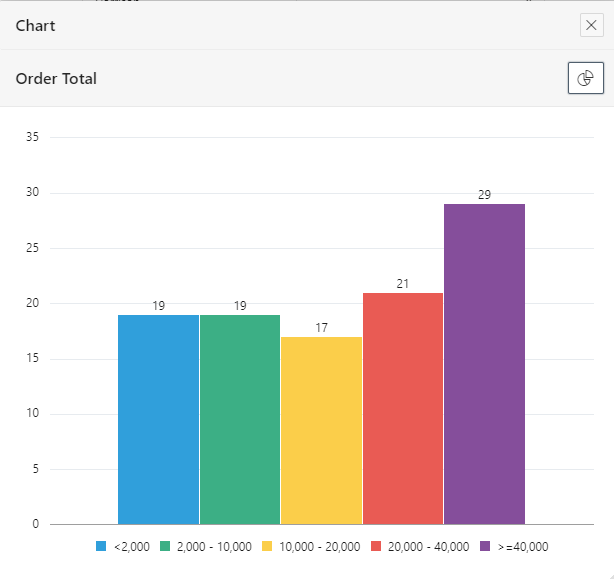Click red legend swatch for 20,000 - 40,000
Screen dimensions: 614x580
pyautogui.click(x=377, y=547)
